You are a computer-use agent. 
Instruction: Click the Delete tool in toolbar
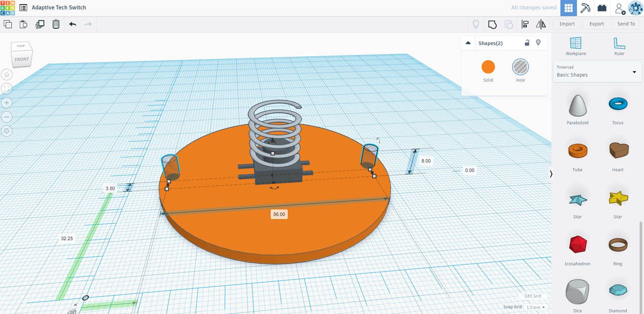pyautogui.click(x=56, y=24)
